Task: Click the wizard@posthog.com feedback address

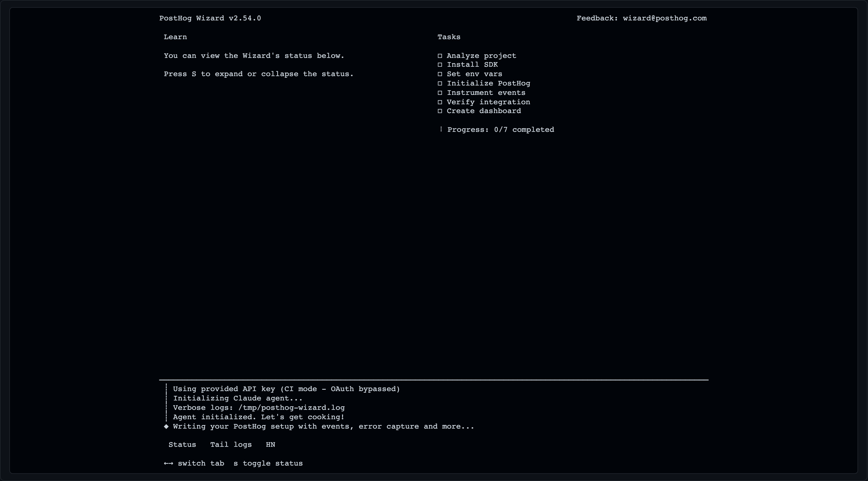Action: click(x=665, y=18)
